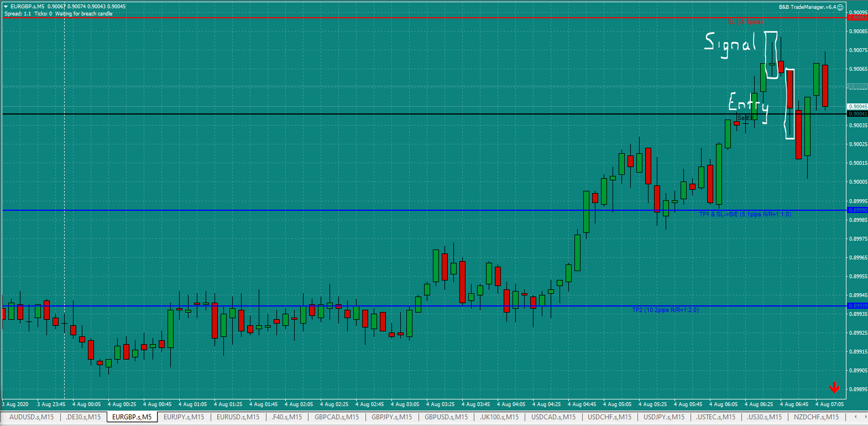Switch to the EURJPY.s,M15 tab
This screenshot has height=426, width=868.
184,417
